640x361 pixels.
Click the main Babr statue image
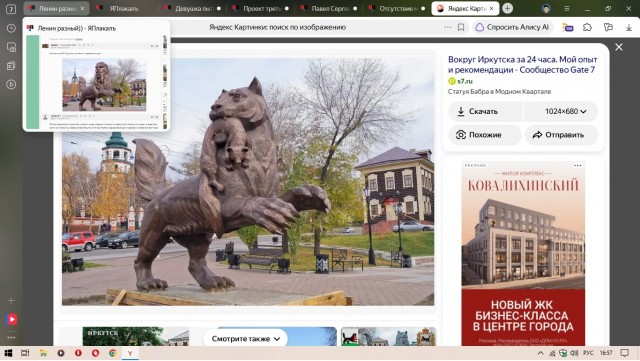tap(248, 182)
